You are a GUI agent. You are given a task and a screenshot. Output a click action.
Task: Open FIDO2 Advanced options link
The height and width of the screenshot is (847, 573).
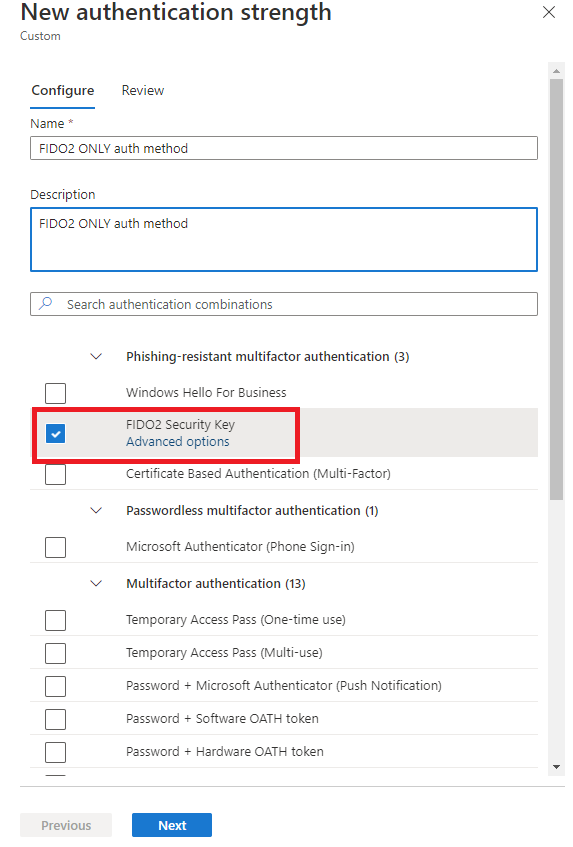[178, 441]
